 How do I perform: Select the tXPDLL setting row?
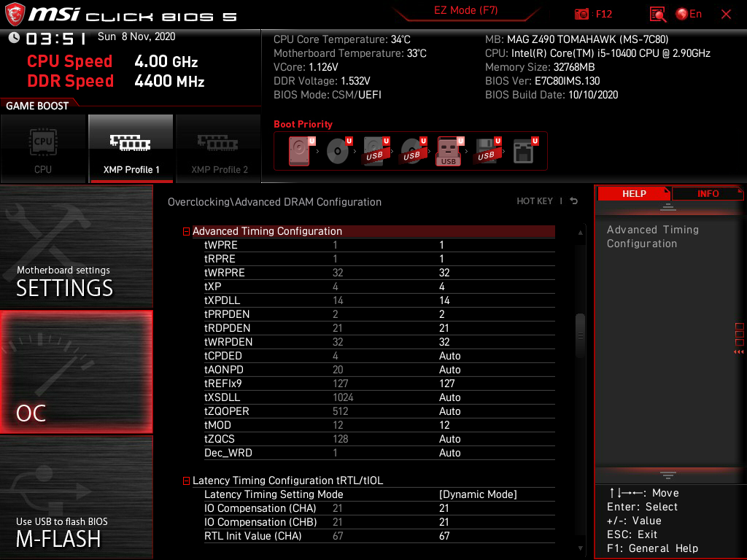(x=379, y=300)
